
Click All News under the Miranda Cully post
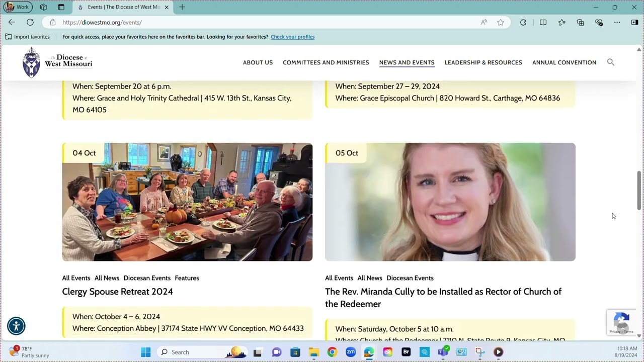coord(370,278)
